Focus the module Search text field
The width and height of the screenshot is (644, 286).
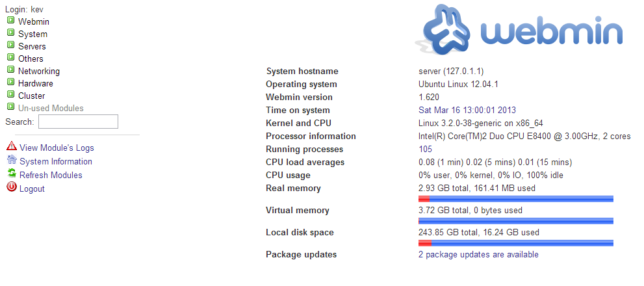point(78,122)
